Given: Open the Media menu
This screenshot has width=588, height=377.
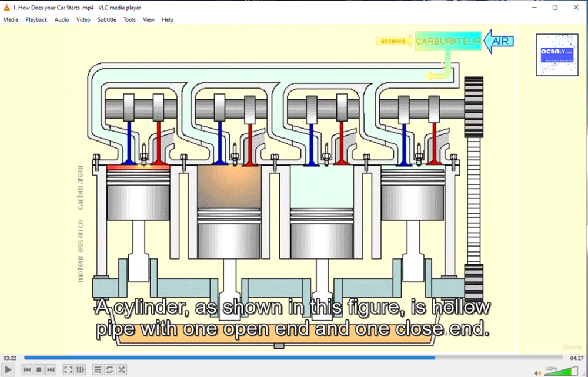Looking at the screenshot, I should 11,19.
